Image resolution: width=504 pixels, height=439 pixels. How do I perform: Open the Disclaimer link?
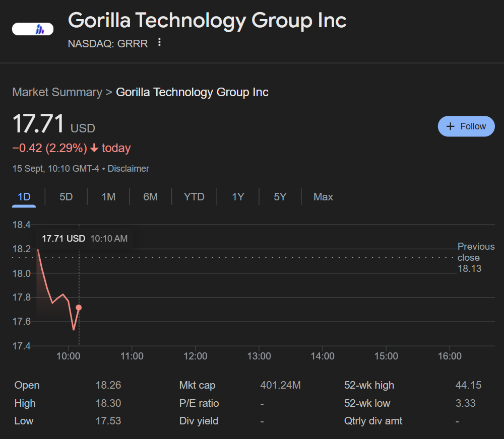(x=128, y=169)
